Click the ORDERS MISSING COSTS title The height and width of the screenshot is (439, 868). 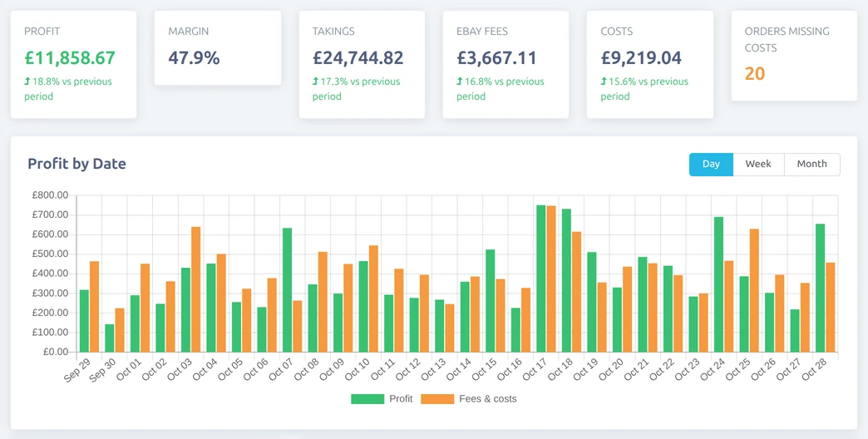[787, 39]
